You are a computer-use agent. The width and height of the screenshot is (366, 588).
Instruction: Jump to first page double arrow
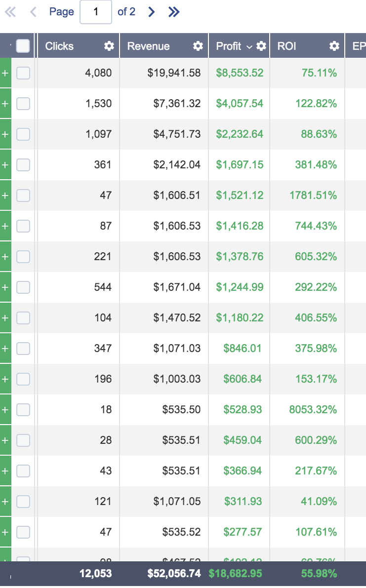click(10, 12)
